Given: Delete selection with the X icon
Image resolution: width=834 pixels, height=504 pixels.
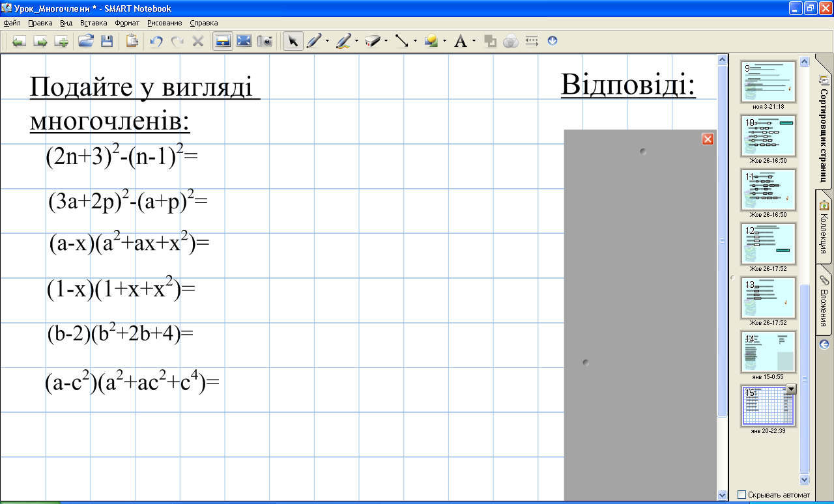Looking at the screenshot, I should click(198, 42).
